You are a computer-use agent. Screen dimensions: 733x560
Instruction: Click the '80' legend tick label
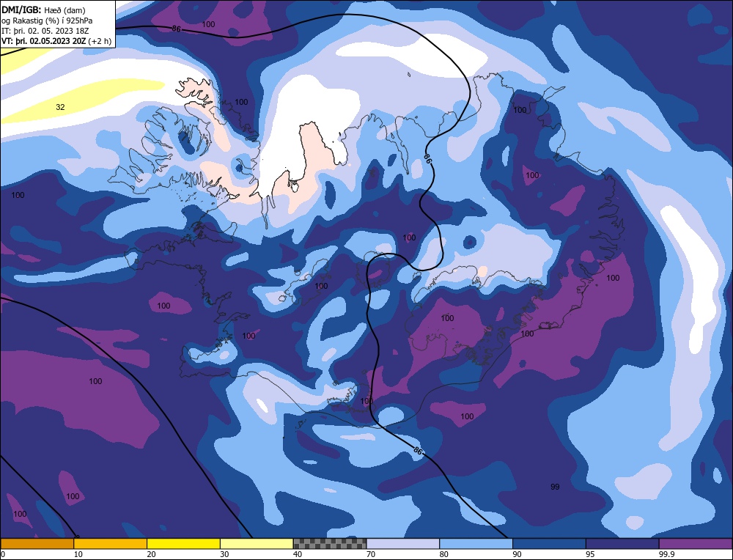coord(444,554)
